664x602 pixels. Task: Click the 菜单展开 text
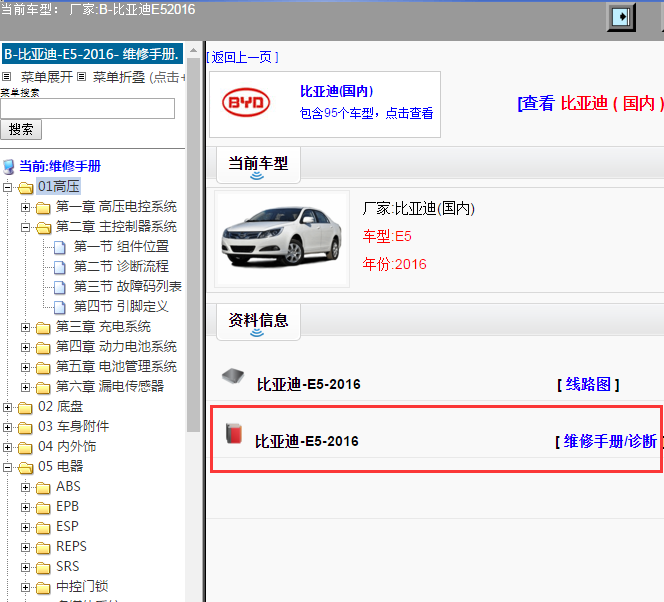click(47, 77)
